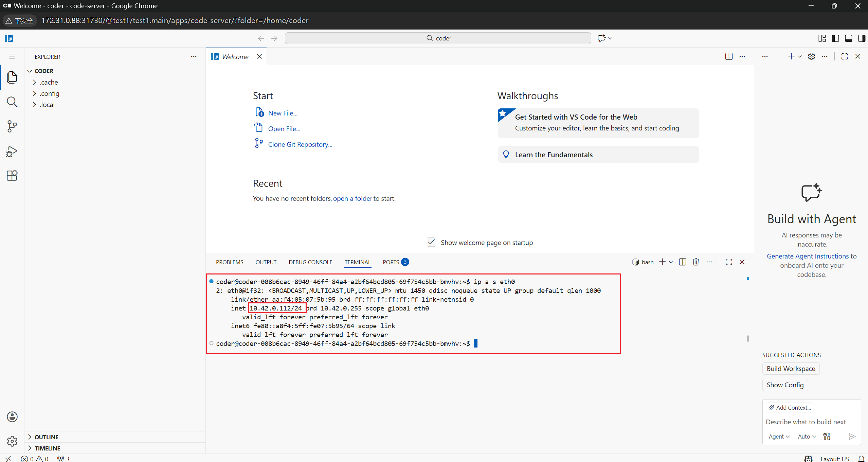Open the Search view in activity bar

(x=12, y=102)
